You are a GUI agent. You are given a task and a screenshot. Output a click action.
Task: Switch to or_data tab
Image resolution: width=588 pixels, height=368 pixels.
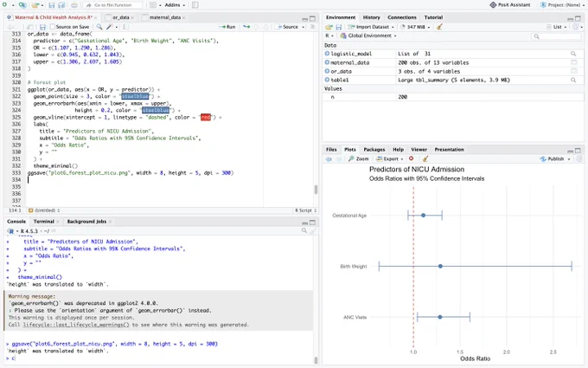tap(120, 17)
